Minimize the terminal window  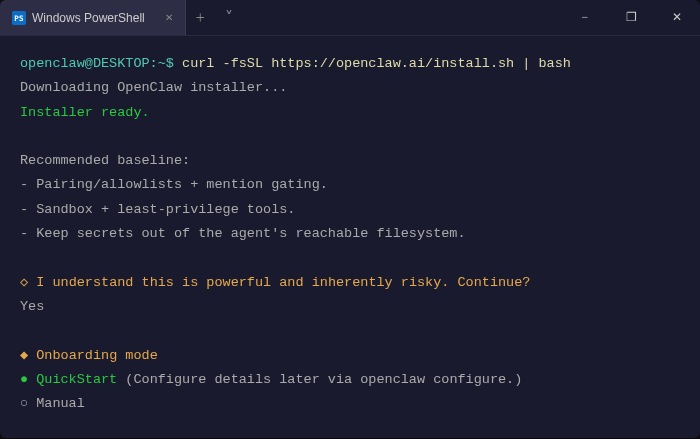pyautogui.click(x=584, y=17)
